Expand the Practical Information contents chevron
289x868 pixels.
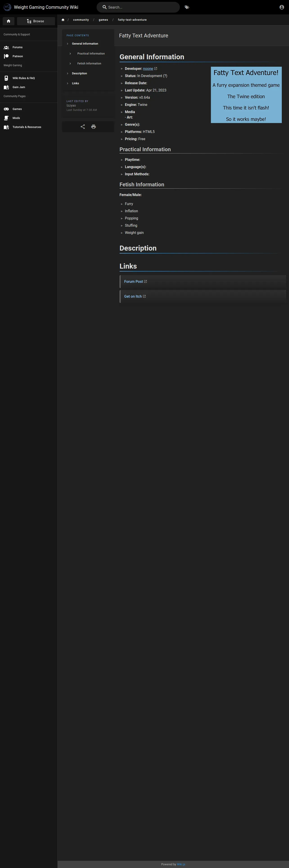pos(70,54)
